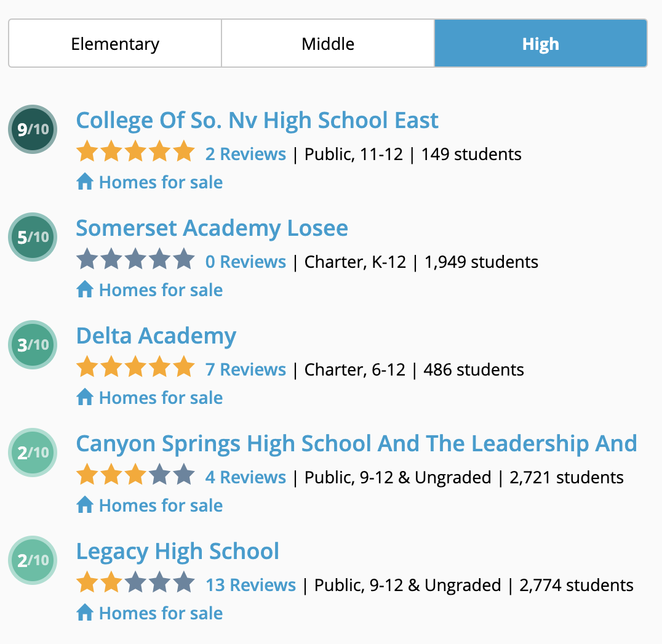Click house icon under College Of So. Nv
Viewport: 662px width, 644px height.
pos(85,181)
